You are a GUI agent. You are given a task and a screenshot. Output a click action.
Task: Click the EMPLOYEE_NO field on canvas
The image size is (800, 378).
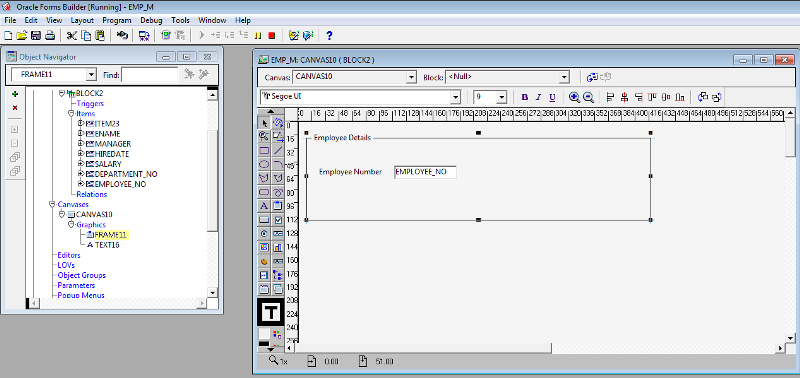425,172
